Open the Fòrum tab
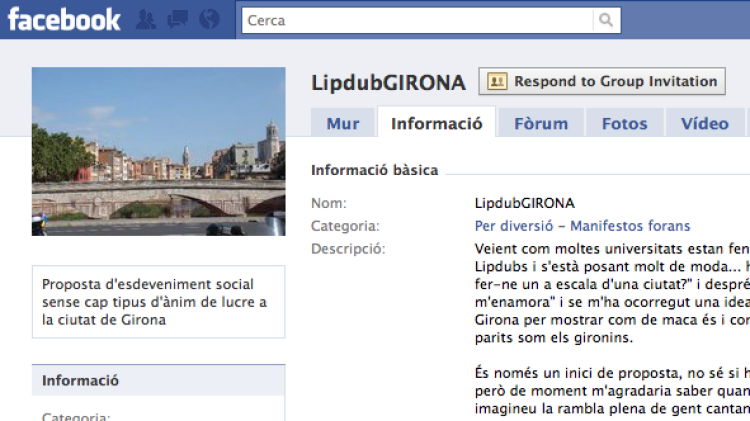The height and width of the screenshot is (421, 750). [x=541, y=123]
